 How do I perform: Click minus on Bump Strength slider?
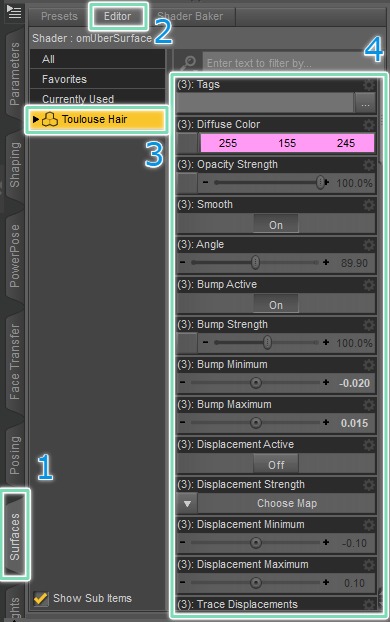pos(206,342)
